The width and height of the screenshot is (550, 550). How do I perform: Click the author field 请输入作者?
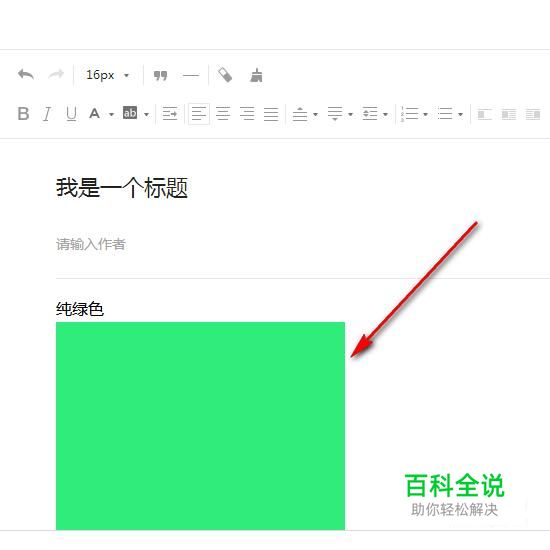pyautogui.click(x=91, y=244)
